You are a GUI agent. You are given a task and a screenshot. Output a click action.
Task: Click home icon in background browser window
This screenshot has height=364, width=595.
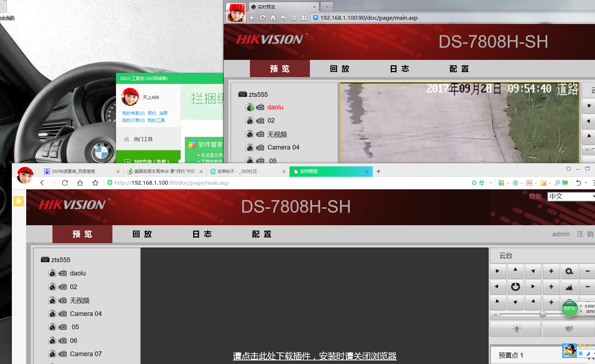273,18
